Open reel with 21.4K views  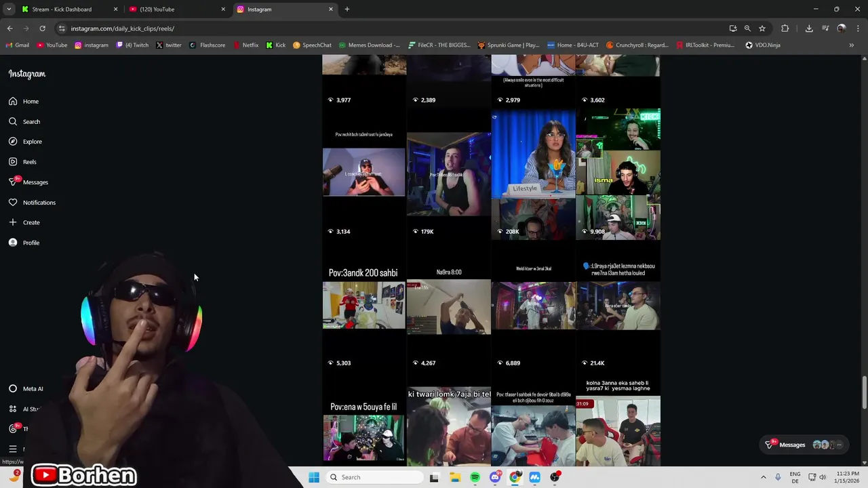618,306
